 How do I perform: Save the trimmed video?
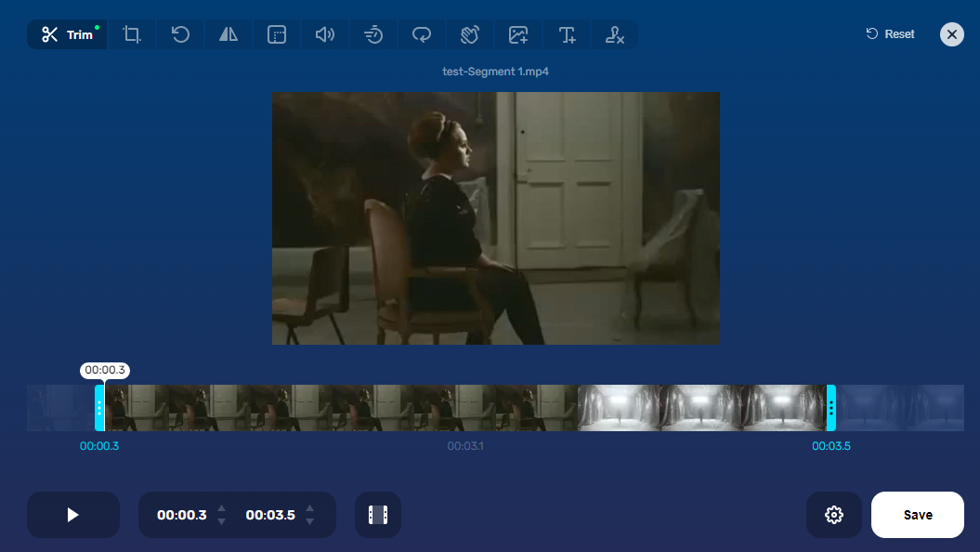[x=918, y=515]
